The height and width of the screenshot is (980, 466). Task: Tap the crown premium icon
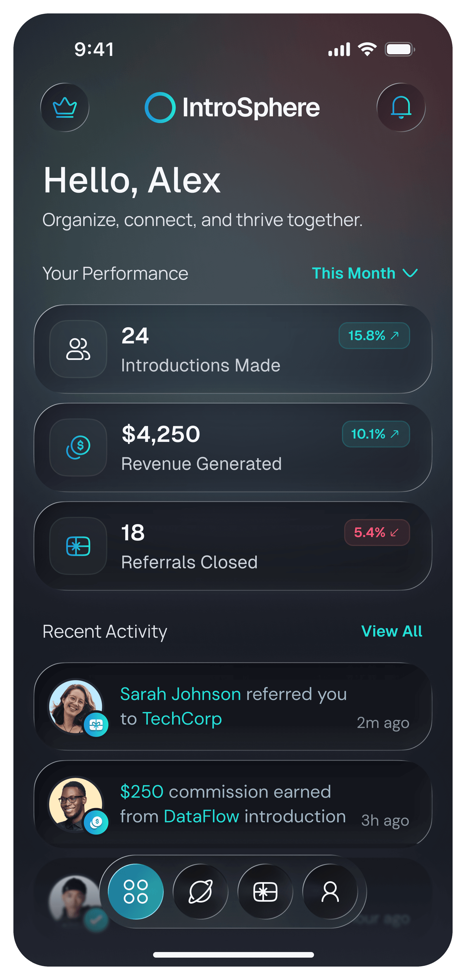point(65,107)
